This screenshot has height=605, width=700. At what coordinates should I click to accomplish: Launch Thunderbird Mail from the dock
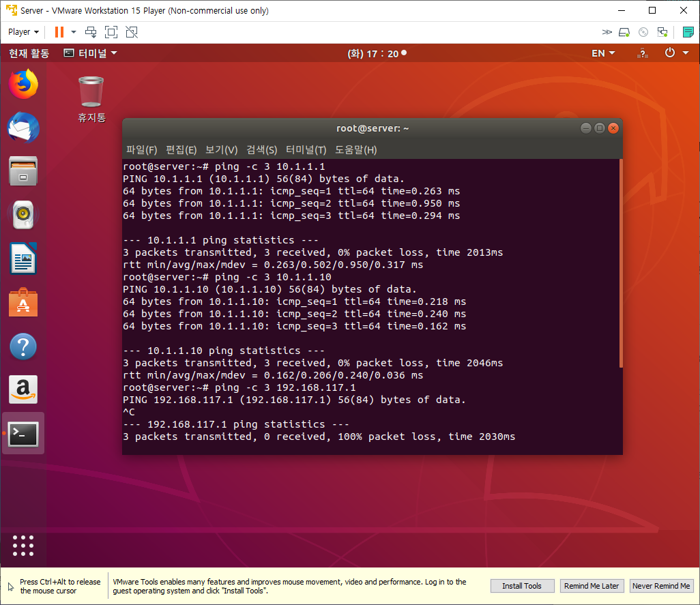pyautogui.click(x=23, y=128)
